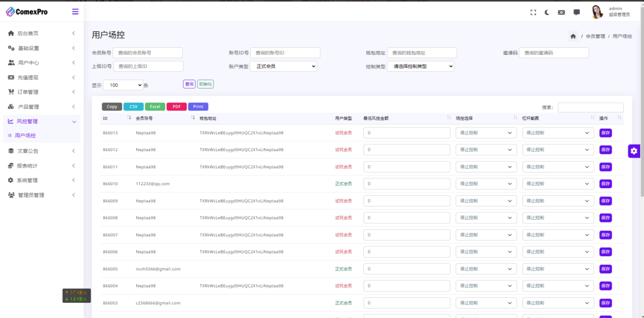644x318 pixels.
Task: Click the home icon in breadcrumb
Action: click(573, 36)
